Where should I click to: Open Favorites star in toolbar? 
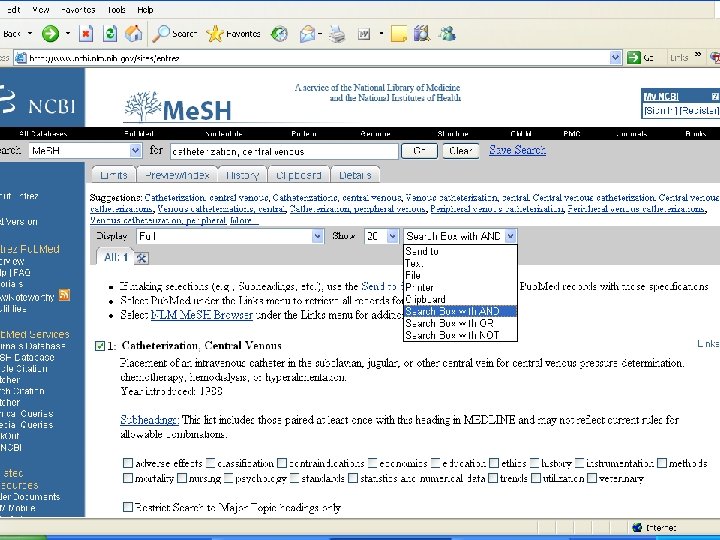pyautogui.click(x=233, y=34)
